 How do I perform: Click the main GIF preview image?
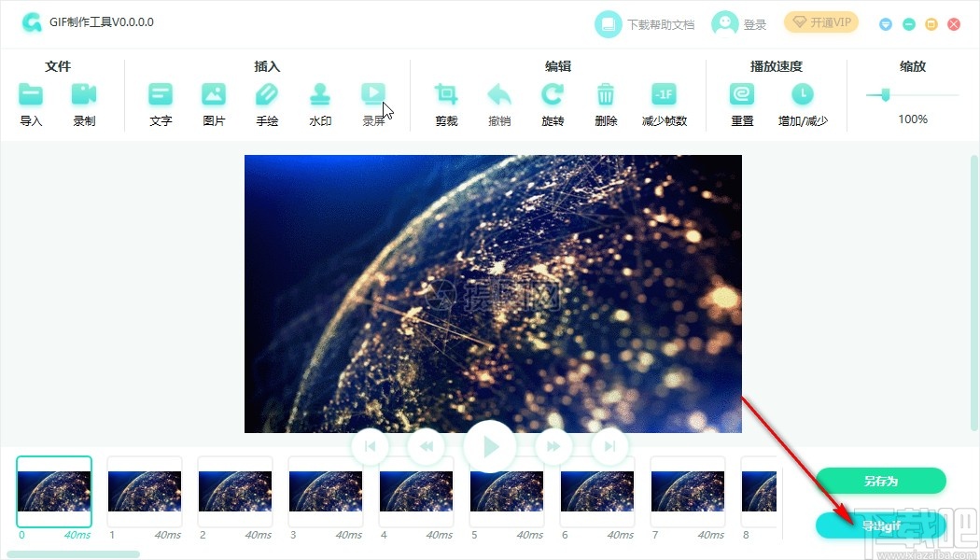coord(493,294)
